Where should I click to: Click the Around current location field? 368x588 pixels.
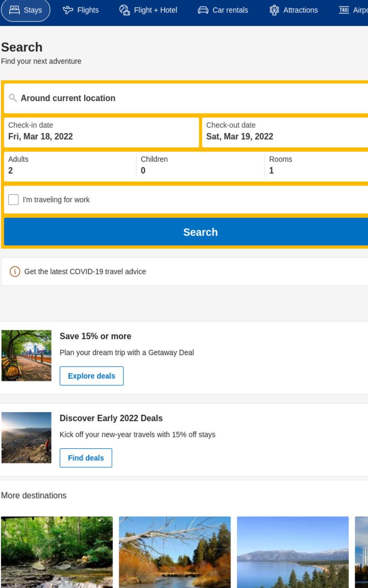click(x=186, y=98)
